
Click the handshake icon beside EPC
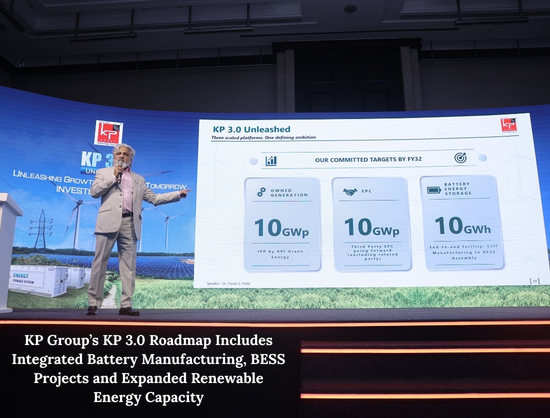(350, 191)
